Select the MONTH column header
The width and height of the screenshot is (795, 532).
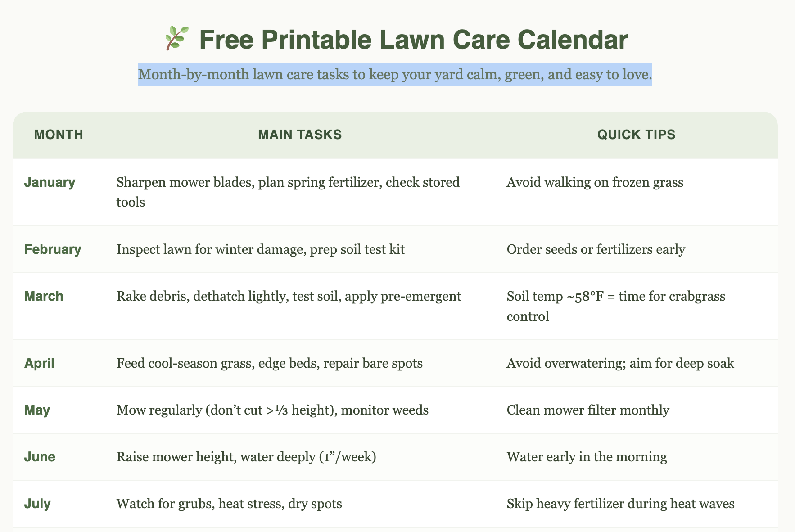[59, 135]
